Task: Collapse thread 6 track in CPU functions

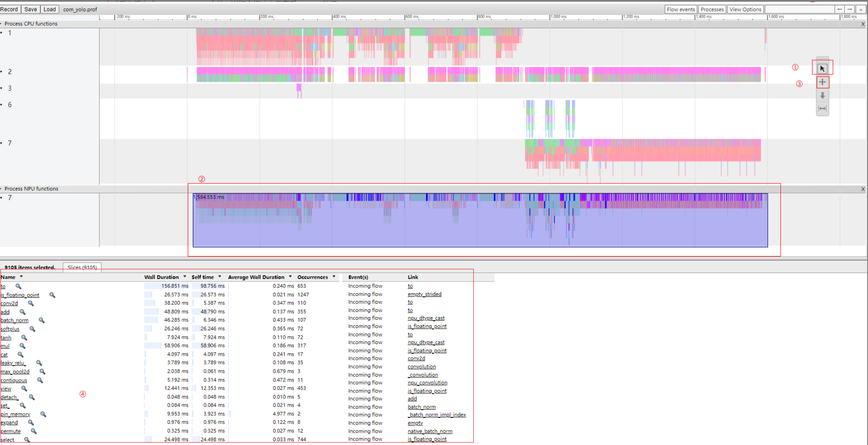Action: (x=1, y=105)
